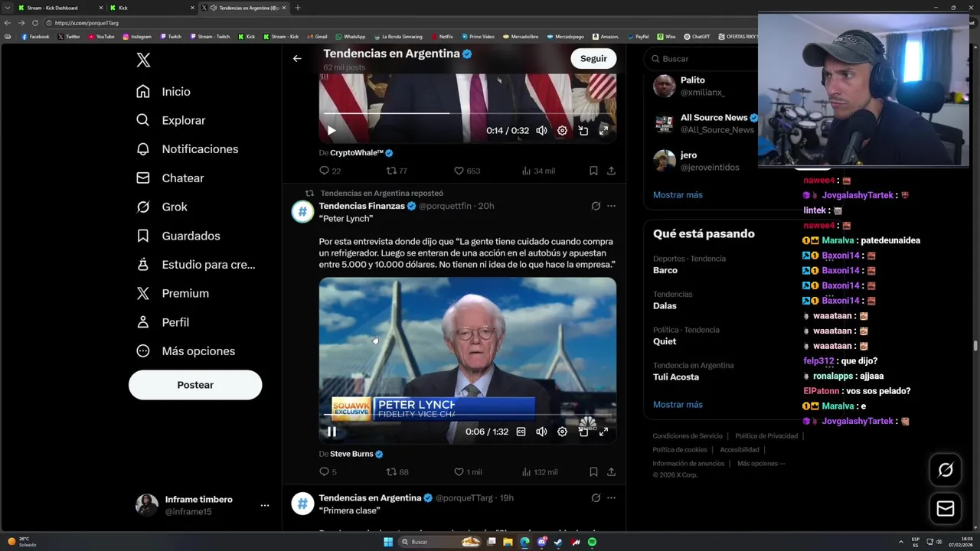980x551 pixels.
Task: Open Chatear in the sidebar
Action: (170, 178)
